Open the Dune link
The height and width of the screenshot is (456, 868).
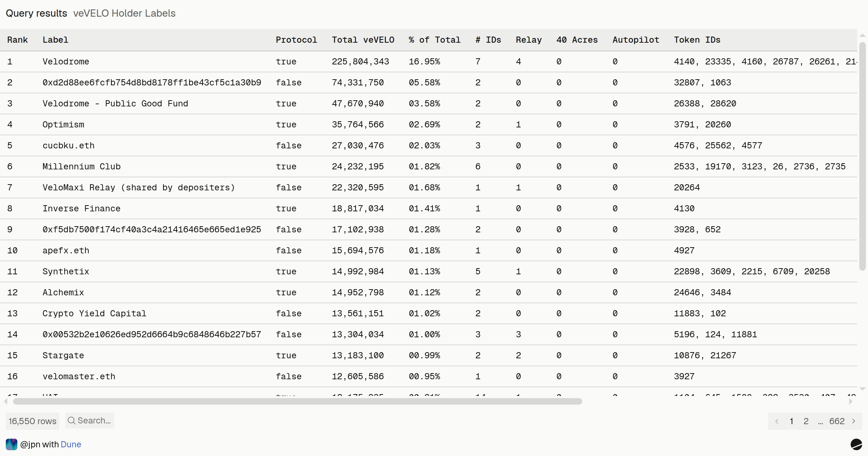click(x=71, y=444)
